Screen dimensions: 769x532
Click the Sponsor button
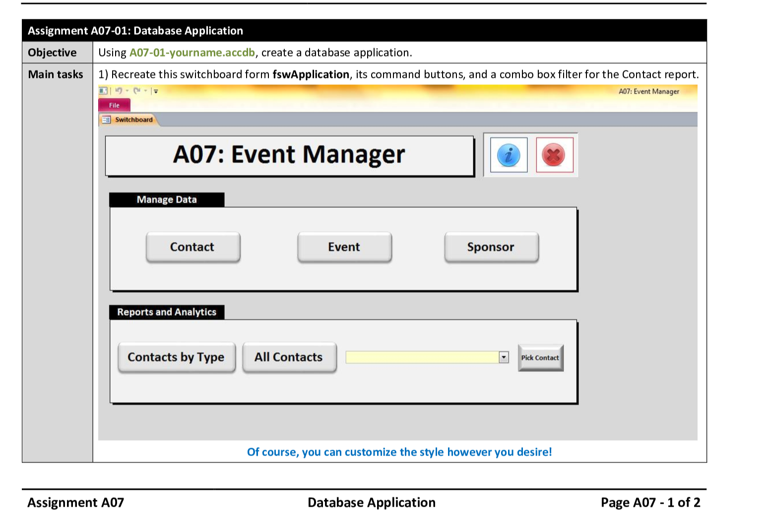(x=491, y=247)
